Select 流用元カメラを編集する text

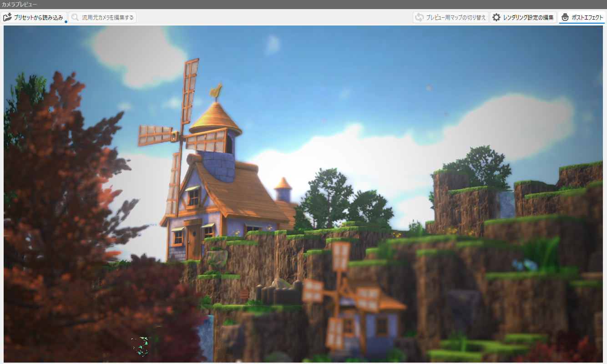click(x=108, y=17)
